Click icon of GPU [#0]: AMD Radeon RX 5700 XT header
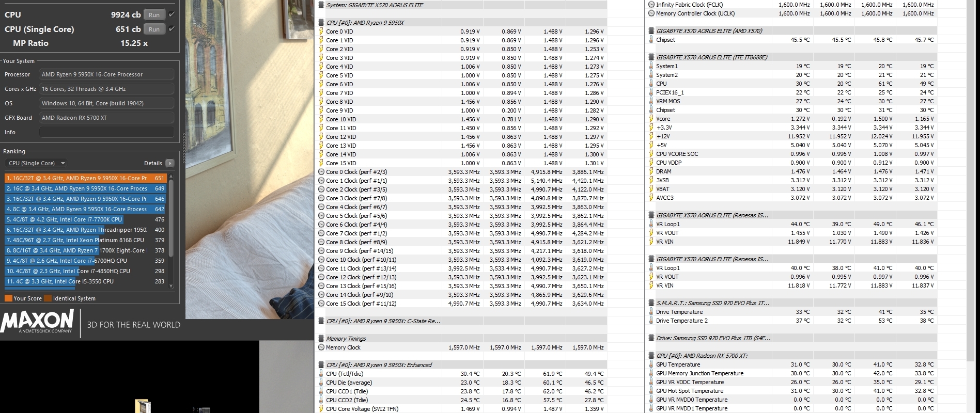The width and height of the screenshot is (980, 413). pyautogui.click(x=651, y=356)
